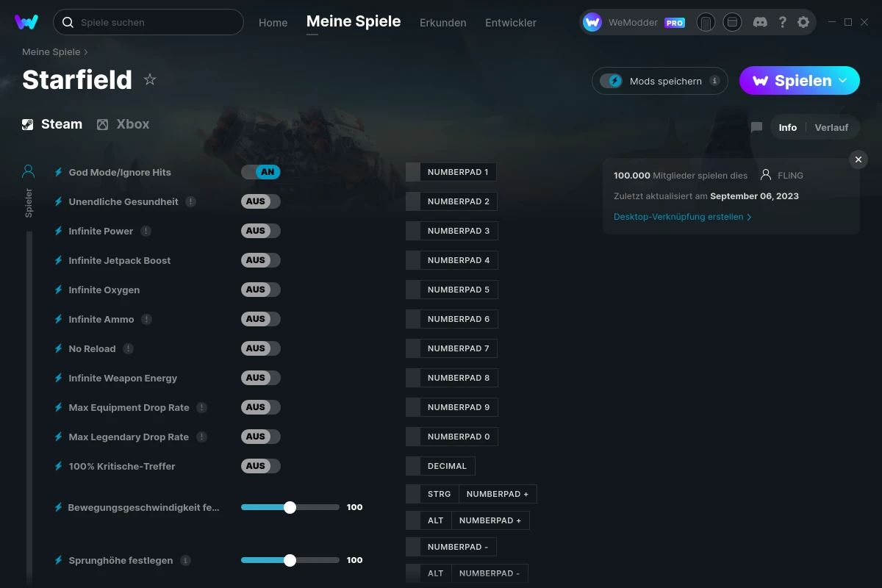
Task: Click the lightning icon beside Infinite Oxygen
Action: coord(59,290)
